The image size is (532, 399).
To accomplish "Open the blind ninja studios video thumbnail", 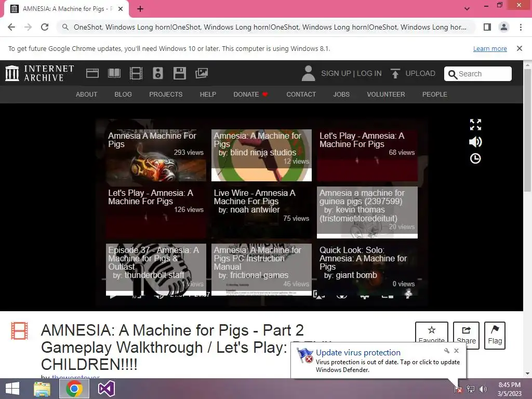I will tap(261, 155).
